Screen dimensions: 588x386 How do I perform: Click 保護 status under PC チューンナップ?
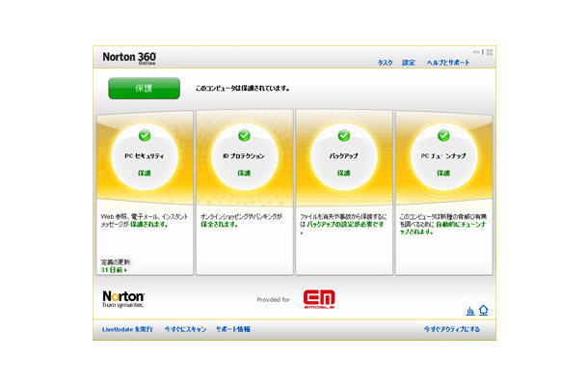click(443, 173)
